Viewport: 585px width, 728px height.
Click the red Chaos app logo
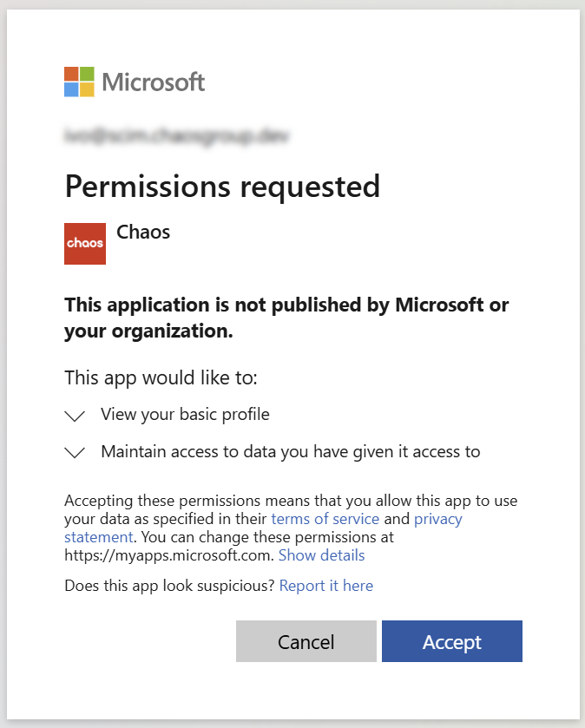(x=85, y=244)
